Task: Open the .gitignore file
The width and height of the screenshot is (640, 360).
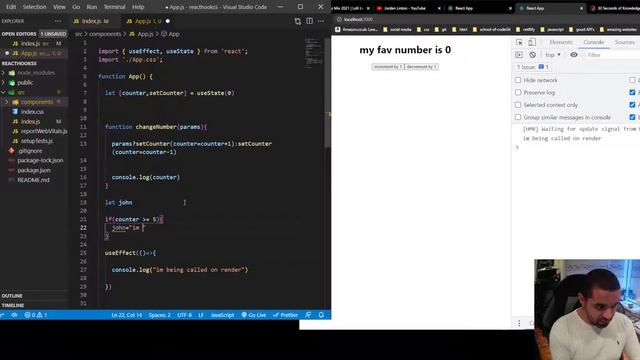Action: coord(30,151)
